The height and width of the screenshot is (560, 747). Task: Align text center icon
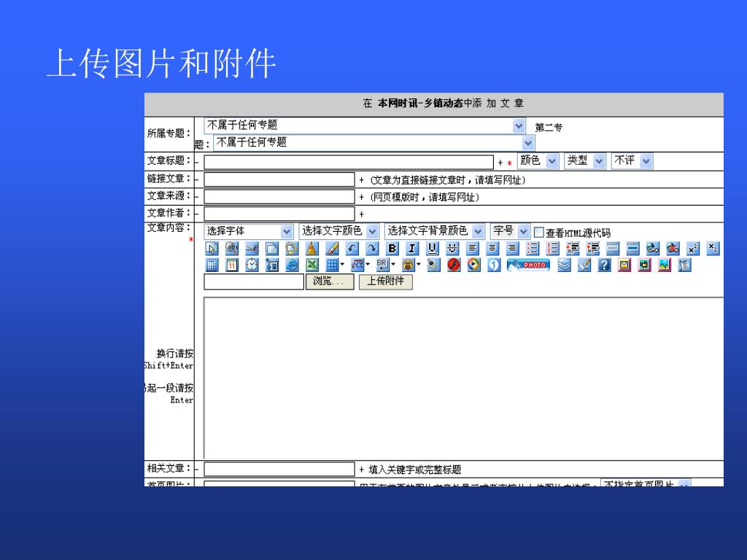click(492, 248)
